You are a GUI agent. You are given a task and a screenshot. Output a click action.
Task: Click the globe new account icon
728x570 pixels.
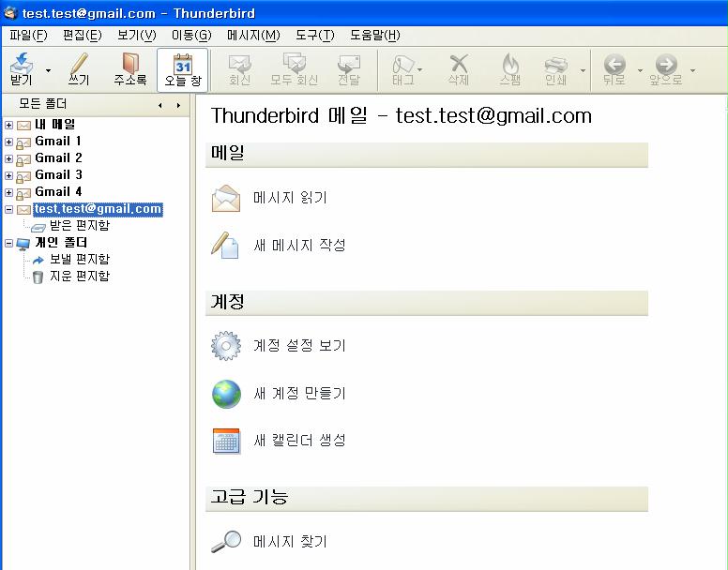pos(227,395)
